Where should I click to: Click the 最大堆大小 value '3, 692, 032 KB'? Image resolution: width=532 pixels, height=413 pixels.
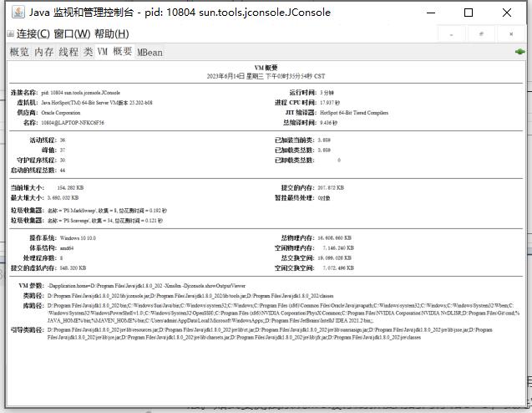click(x=63, y=197)
